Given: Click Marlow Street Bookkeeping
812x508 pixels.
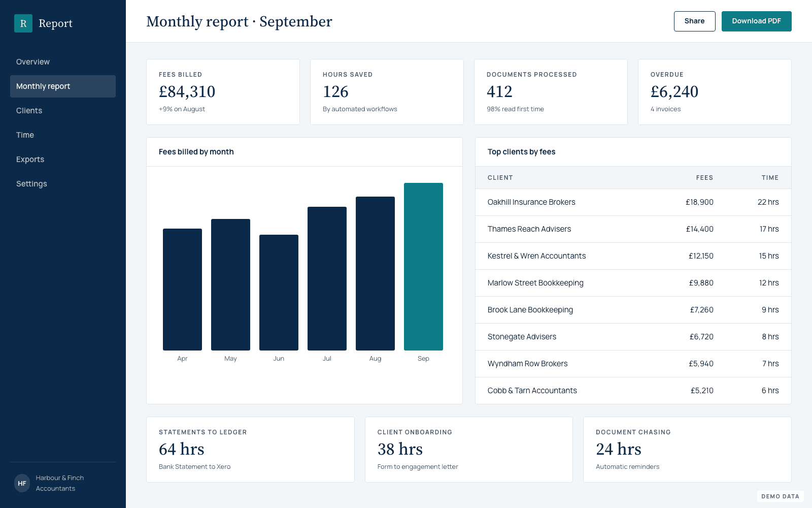Looking at the screenshot, I should pyautogui.click(x=535, y=283).
